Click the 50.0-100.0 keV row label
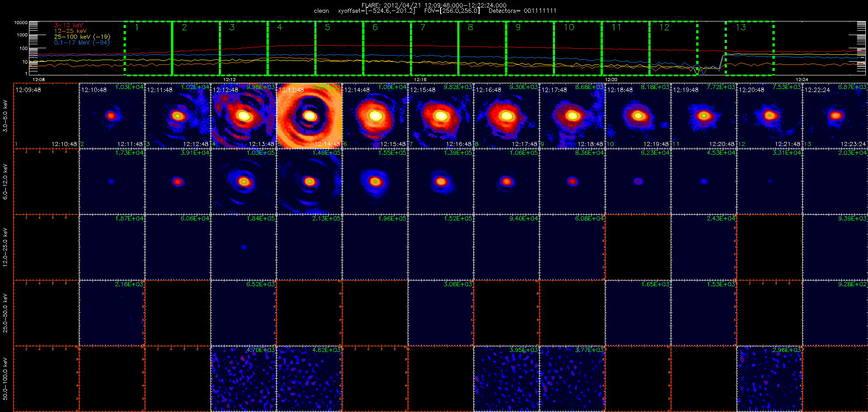 pos(5,379)
